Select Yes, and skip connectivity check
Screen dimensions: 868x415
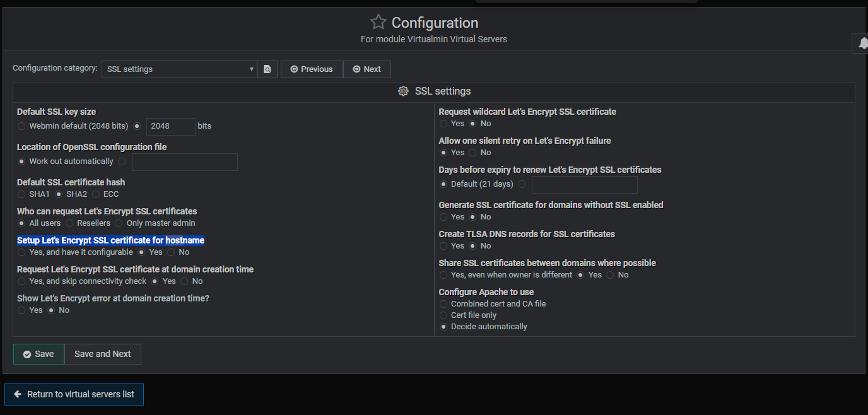point(21,281)
